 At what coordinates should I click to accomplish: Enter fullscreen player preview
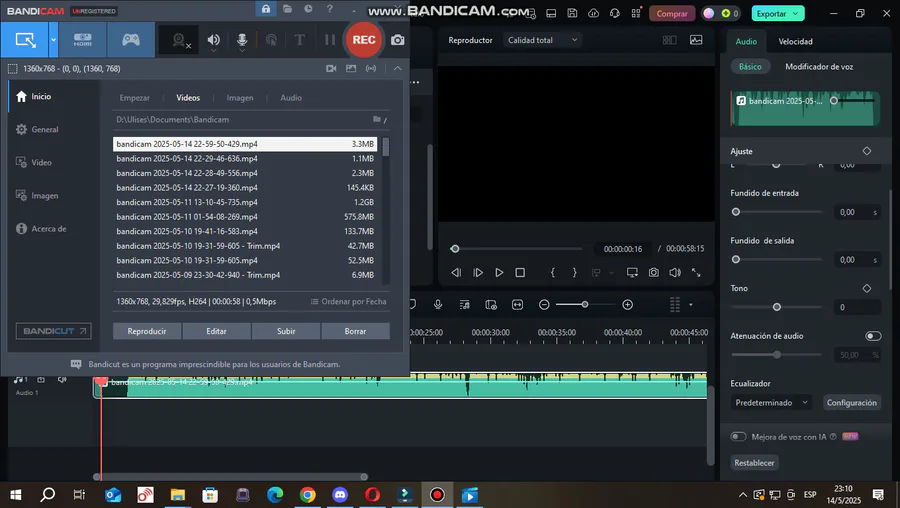tap(696, 273)
